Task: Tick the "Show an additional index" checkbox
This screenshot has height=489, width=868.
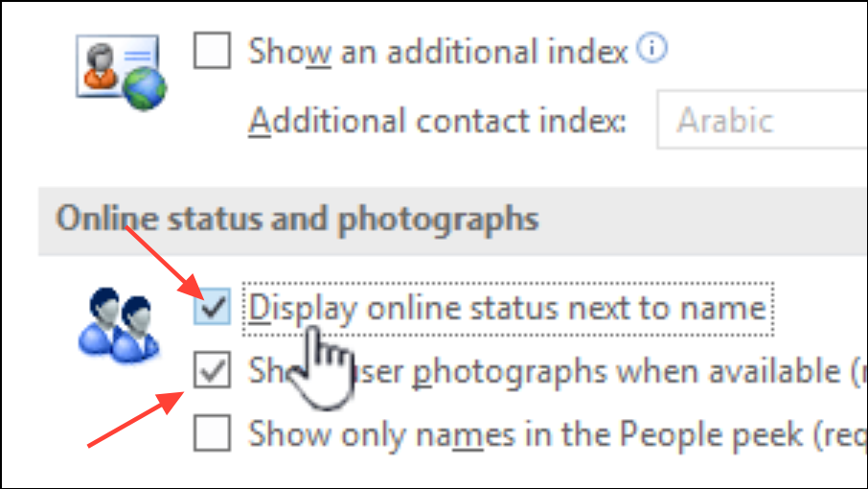Action: [x=212, y=51]
